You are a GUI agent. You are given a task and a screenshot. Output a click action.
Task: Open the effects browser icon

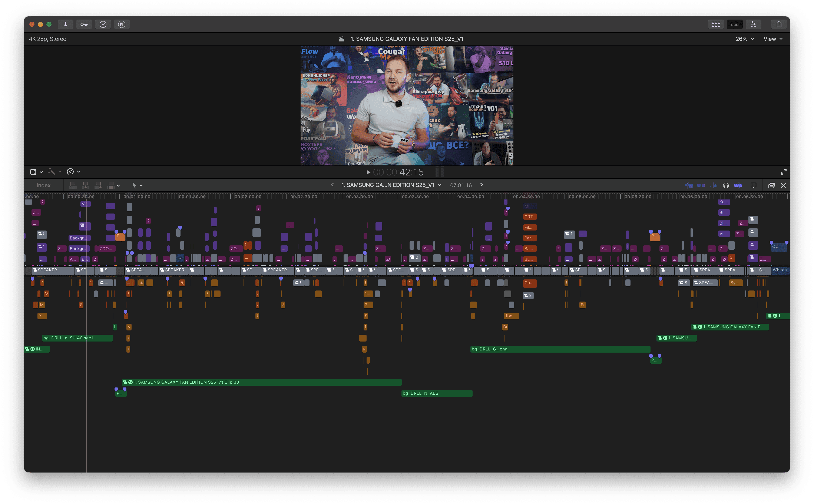point(771,185)
